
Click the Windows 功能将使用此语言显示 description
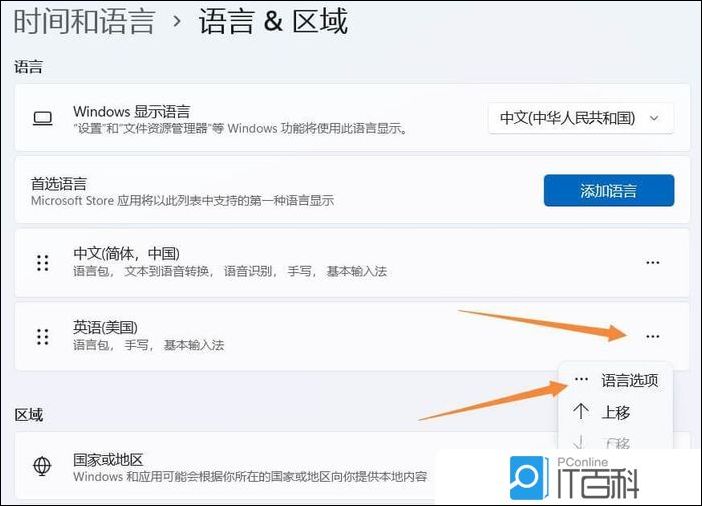pos(241,129)
